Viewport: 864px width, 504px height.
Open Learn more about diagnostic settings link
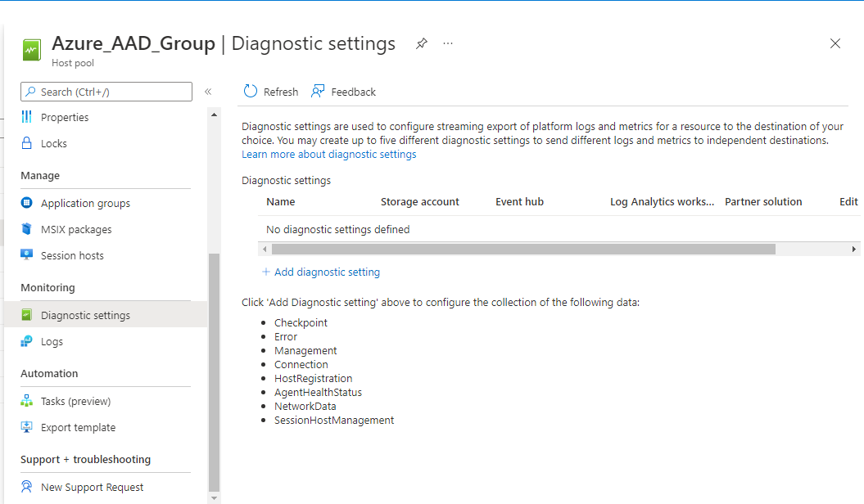[329, 155]
